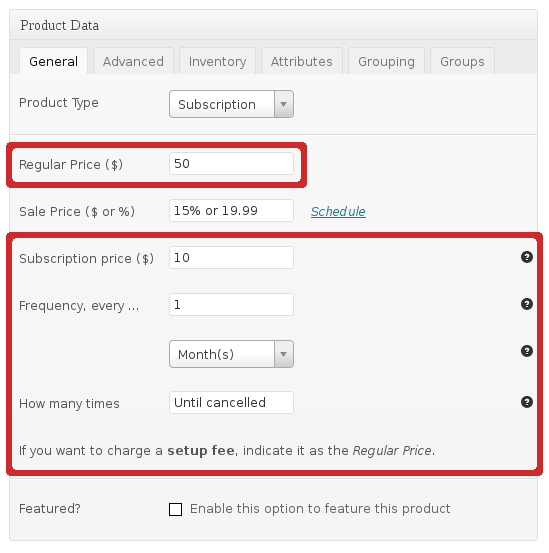Click the Product Type dropdown arrow
This screenshot has height=553, width=549.
tap(283, 104)
